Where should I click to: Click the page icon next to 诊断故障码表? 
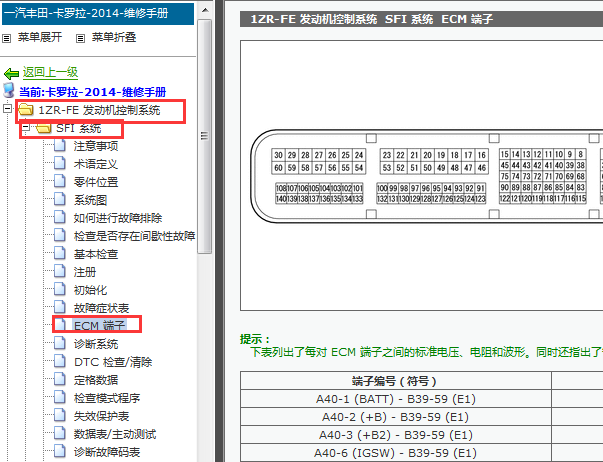click(x=60, y=452)
